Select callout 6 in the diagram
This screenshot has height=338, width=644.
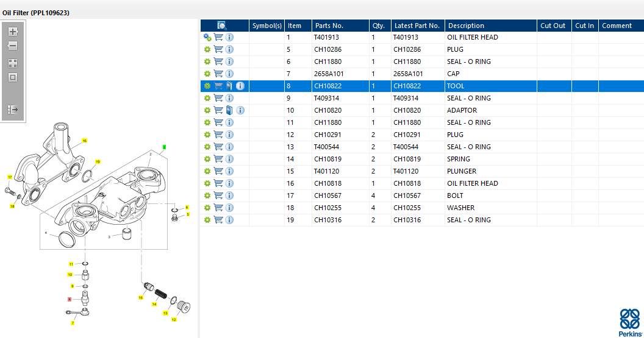187,208
